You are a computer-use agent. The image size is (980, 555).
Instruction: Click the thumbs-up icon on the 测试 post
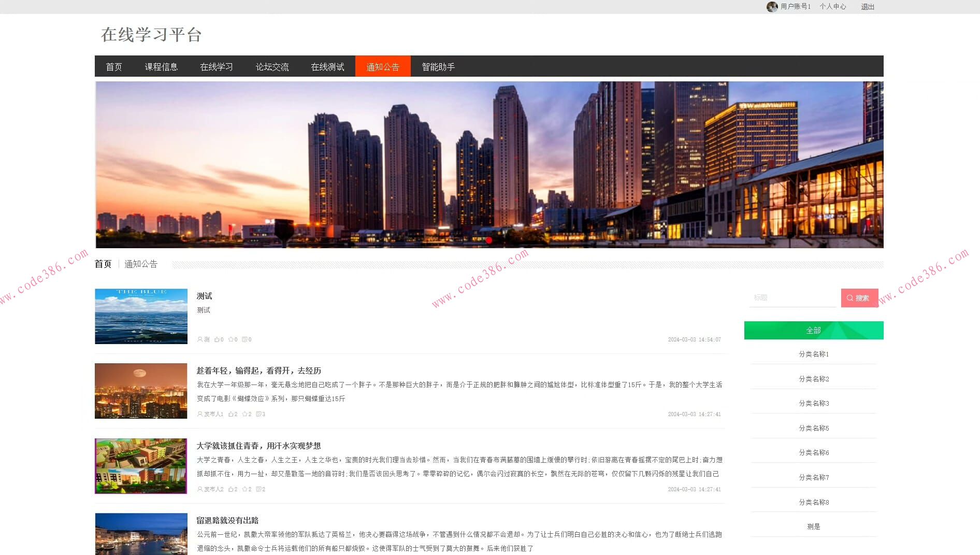[217, 339]
